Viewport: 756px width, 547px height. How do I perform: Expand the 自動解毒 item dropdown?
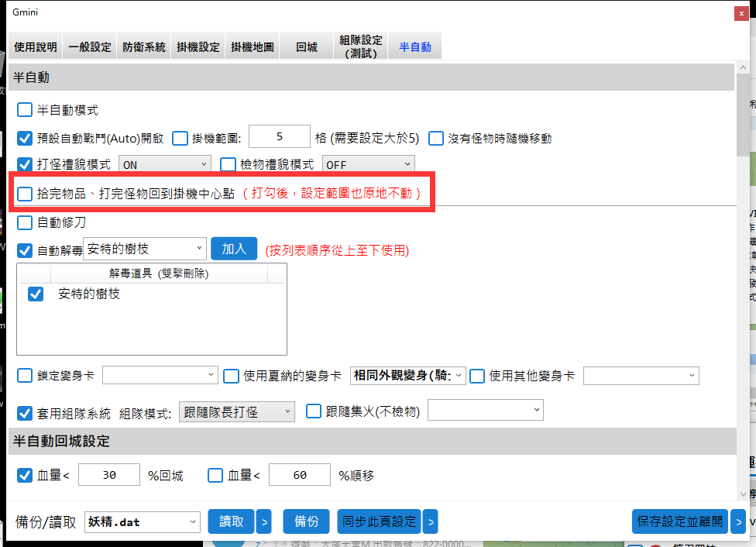click(x=145, y=249)
